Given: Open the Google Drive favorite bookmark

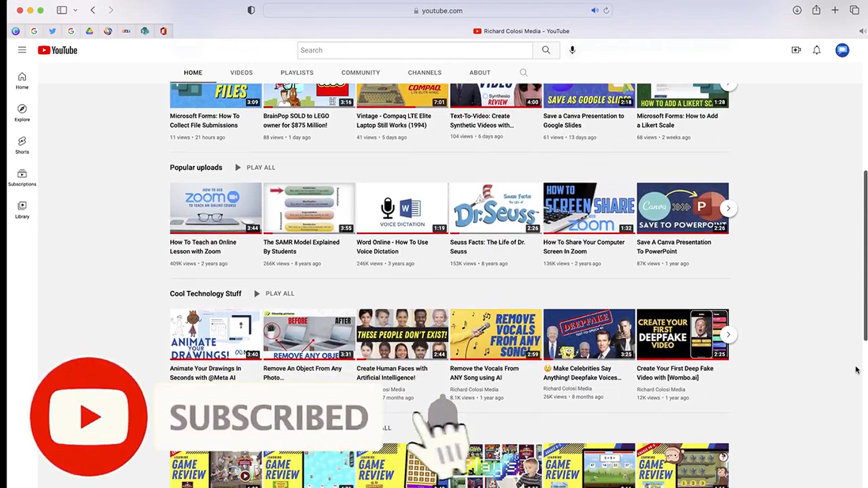Looking at the screenshot, I should click(90, 31).
